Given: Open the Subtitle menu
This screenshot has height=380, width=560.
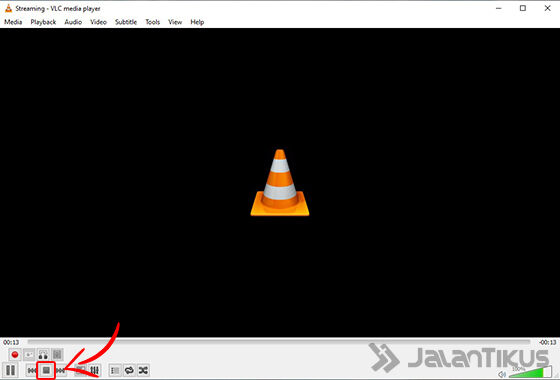Looking at the screenshot, I should [126, 22].
